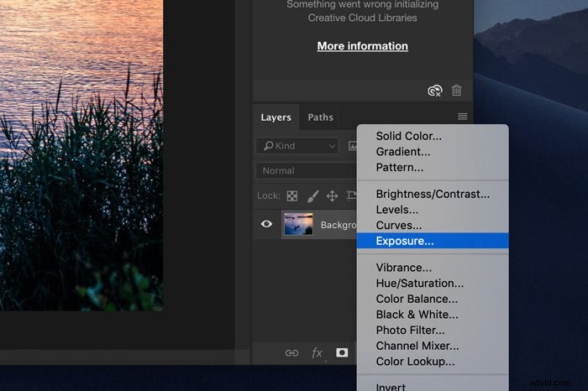Image resolution: width=588 pixels, height=391 pixels.
Task: Select Brightness/Contrast adjustment
Action: (x=433, y=194)
